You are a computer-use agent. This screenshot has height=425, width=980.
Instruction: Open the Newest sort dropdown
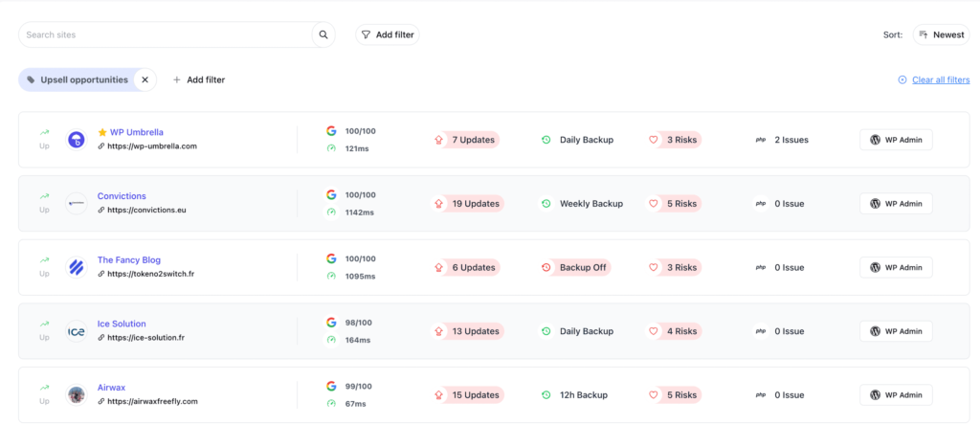941,34
